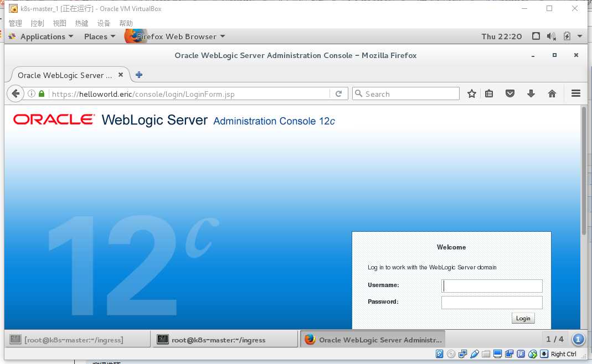
Task: Click VirtualBox optical disk status icon
Action: [x=451, y=354]
